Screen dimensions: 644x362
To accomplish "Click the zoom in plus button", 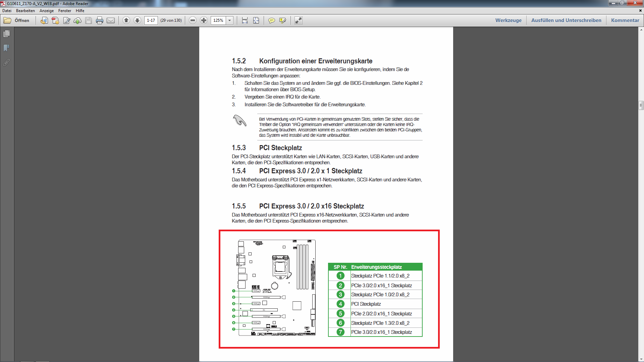I will click(x=204, y=20).
